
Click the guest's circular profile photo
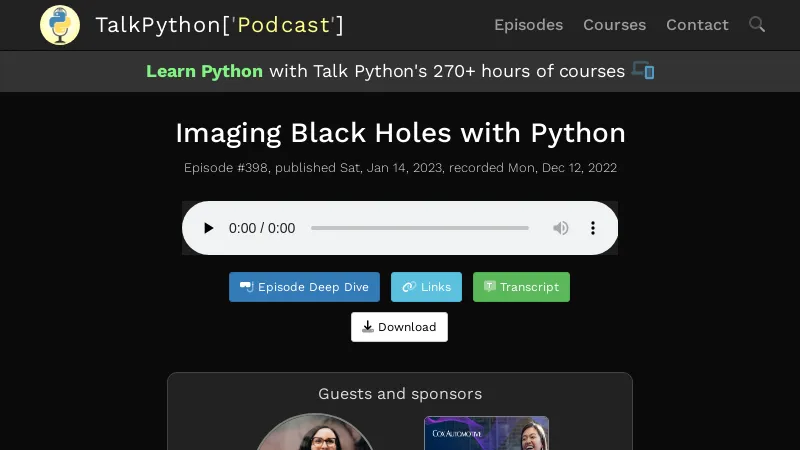click(x=315, y=434)
